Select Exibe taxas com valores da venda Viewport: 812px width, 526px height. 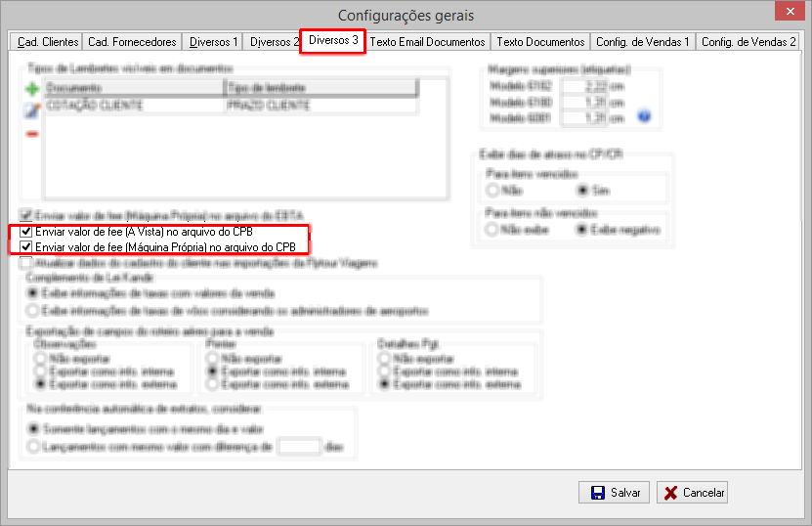[x=33, y=293]
